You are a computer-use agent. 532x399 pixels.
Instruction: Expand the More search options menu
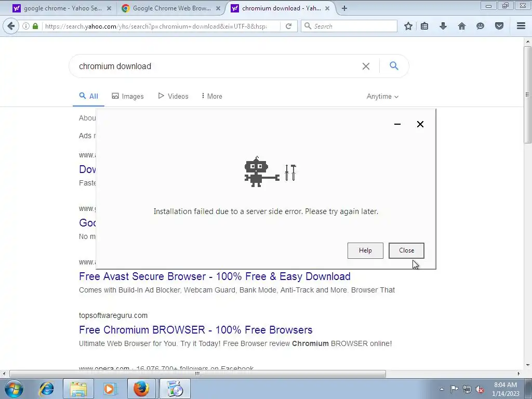click(x=212, y=96)
